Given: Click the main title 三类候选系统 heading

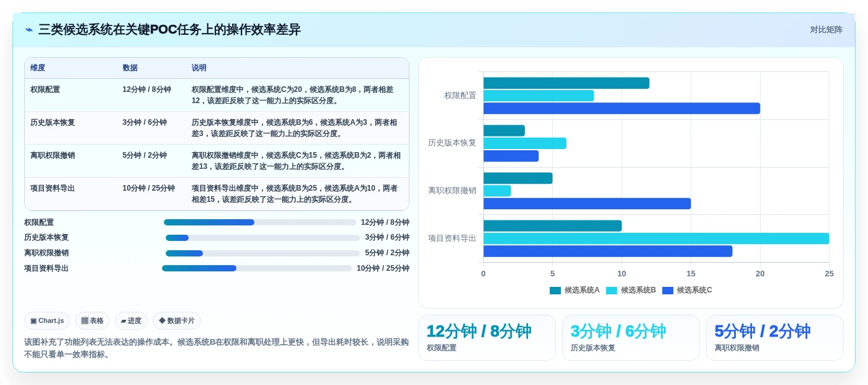Looking at the screenshot, I should (x=169, y=30).
